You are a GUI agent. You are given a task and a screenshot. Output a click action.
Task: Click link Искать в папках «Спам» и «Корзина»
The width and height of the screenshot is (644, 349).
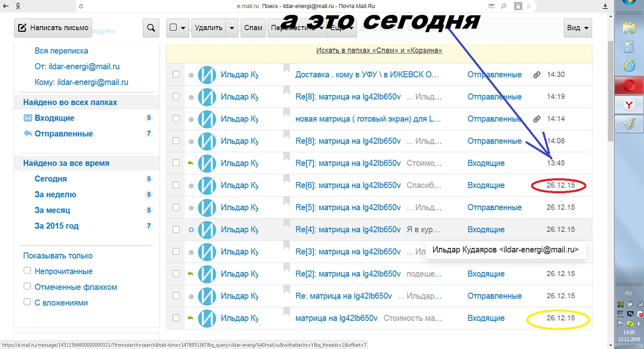coord(379,50)
